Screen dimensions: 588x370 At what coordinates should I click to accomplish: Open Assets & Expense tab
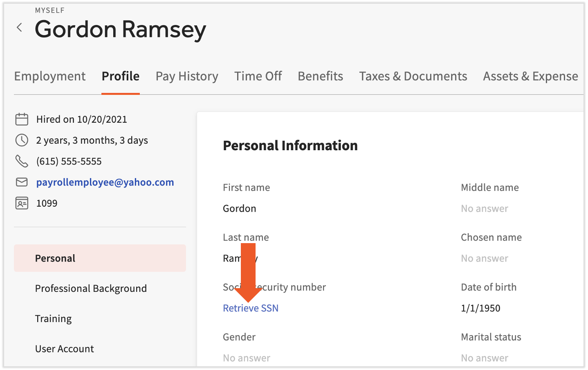click(530, 76)
